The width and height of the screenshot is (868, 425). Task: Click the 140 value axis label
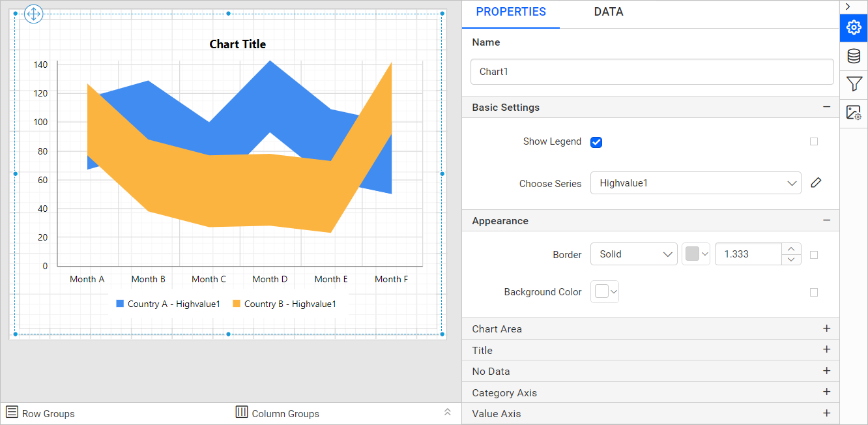[40, 65]
